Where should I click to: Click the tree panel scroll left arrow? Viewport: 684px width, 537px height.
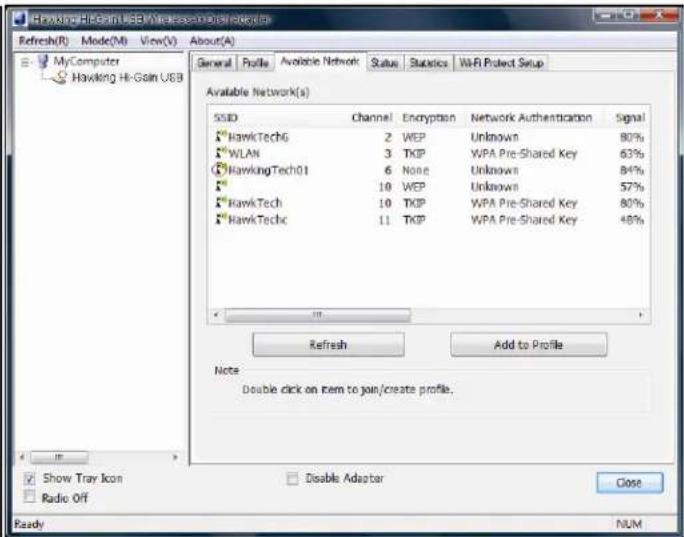point(22,457)
